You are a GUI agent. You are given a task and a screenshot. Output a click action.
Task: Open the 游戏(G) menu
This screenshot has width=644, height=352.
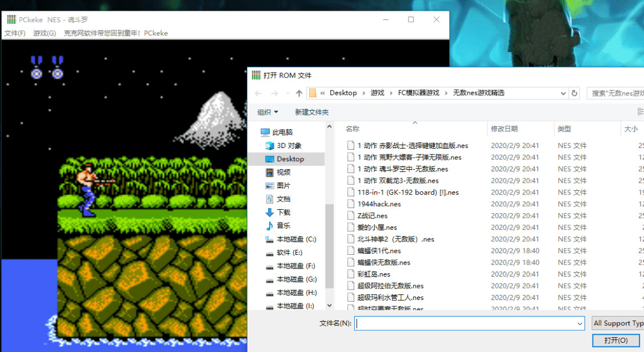(x=45, y=33)
